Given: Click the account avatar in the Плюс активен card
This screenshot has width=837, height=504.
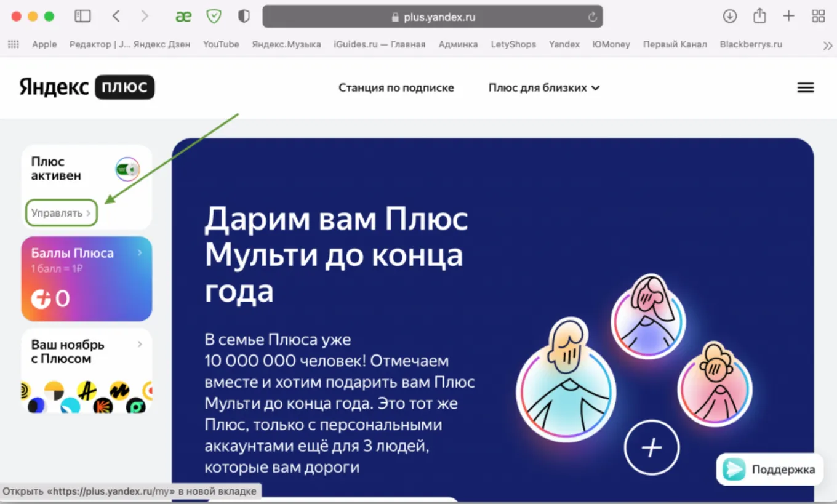Looking at the screenshot, I should 127,169.
